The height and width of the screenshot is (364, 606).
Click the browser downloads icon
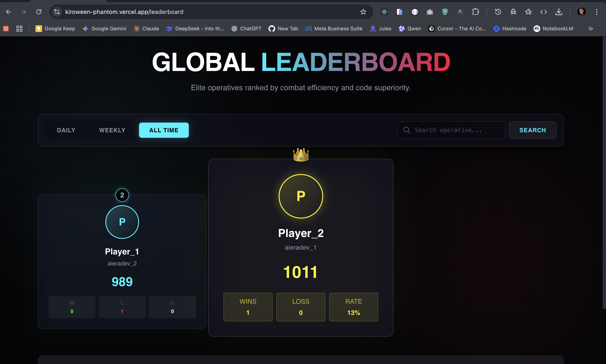559,12
